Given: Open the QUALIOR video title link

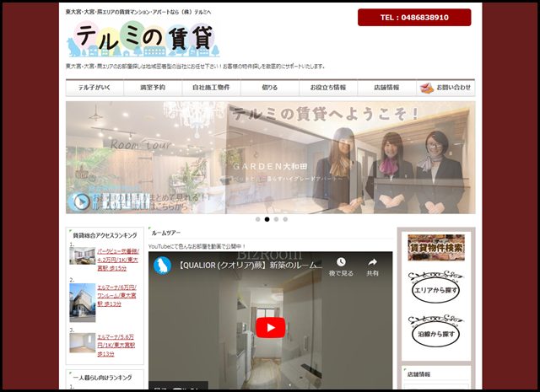Looking at the screenshot, I should (251, 266).
